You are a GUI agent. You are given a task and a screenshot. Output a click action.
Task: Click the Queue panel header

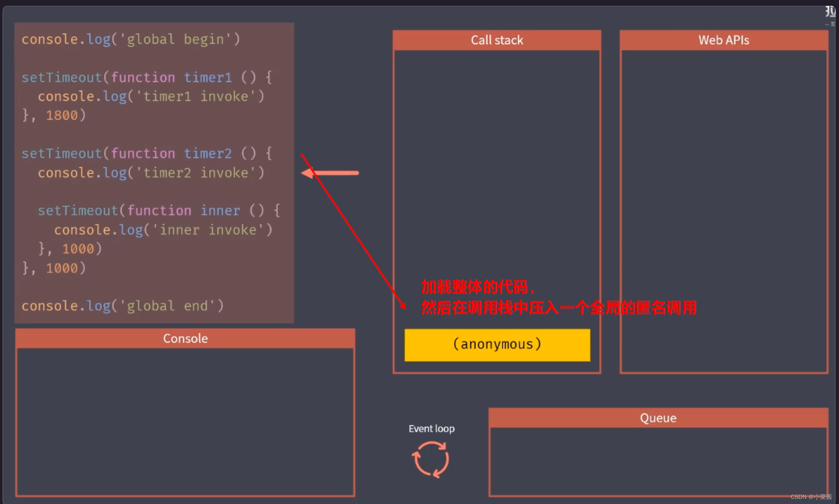click(658, 418)
